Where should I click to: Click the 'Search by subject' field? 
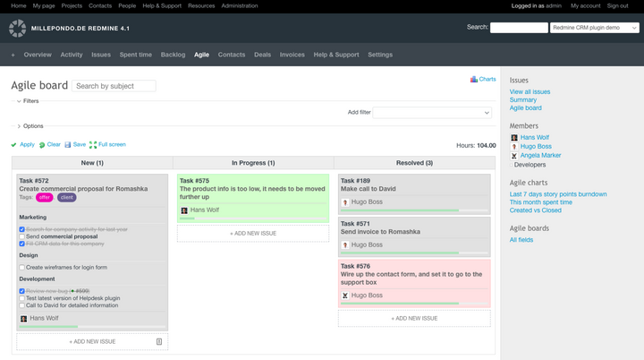tap(114, 86)
